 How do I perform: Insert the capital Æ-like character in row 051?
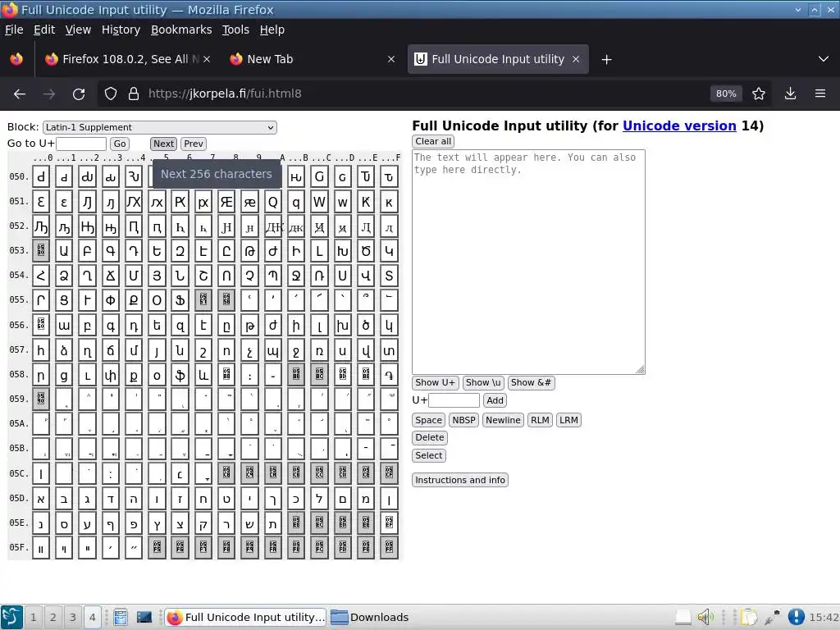coord(226,203)
